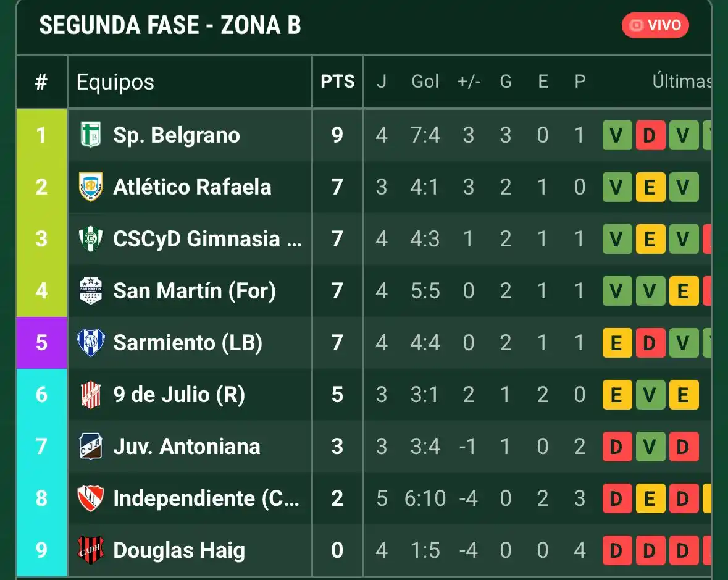Open the Independiente club crest

pyautogui.click(x=90, y=498)
